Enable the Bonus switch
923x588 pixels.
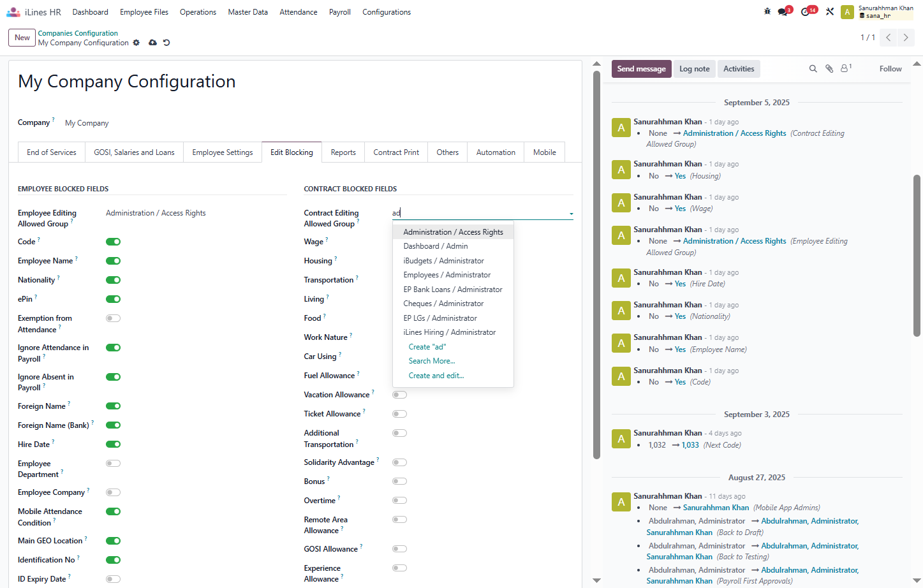399,481
